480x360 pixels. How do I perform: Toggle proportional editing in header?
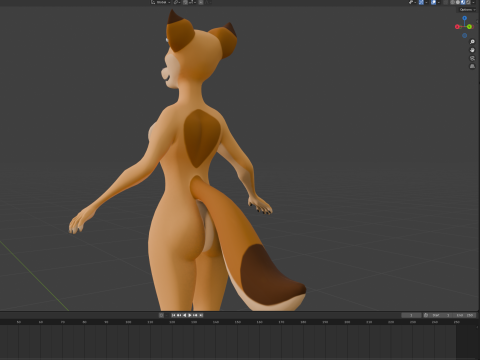(x=201, y=2)
